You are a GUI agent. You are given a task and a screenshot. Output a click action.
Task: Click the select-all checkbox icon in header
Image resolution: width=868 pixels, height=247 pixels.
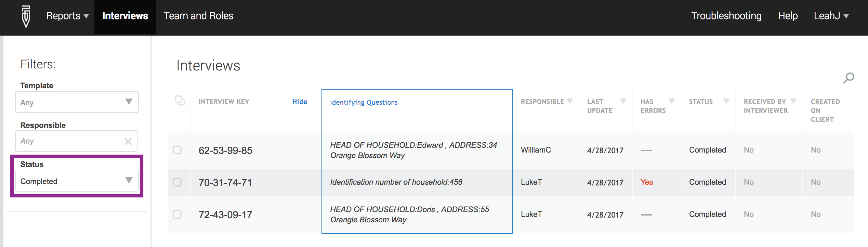point(180,101)
